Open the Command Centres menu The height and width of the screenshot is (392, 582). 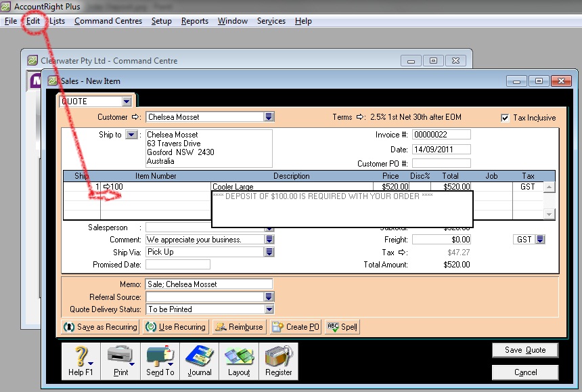pyautogui.click(x=108, y=21)
